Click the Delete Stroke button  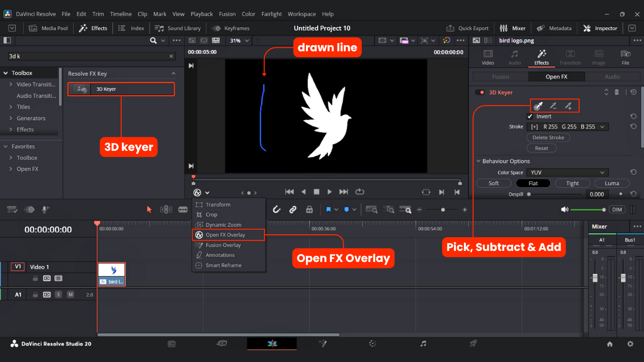coord(548,138)
